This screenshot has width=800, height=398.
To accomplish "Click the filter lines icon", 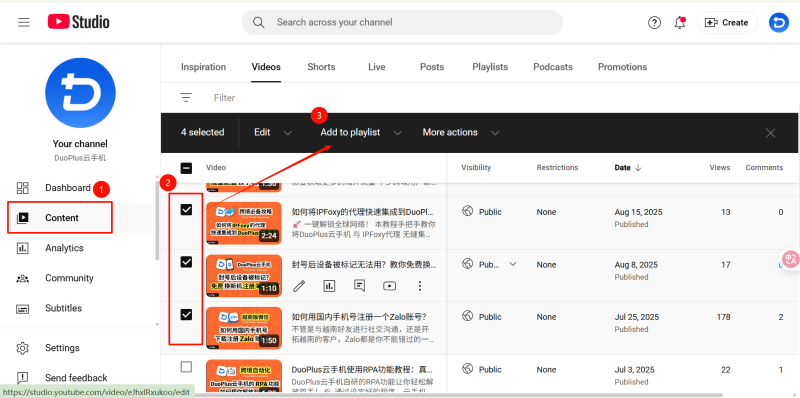I will [x=186, y=97].
